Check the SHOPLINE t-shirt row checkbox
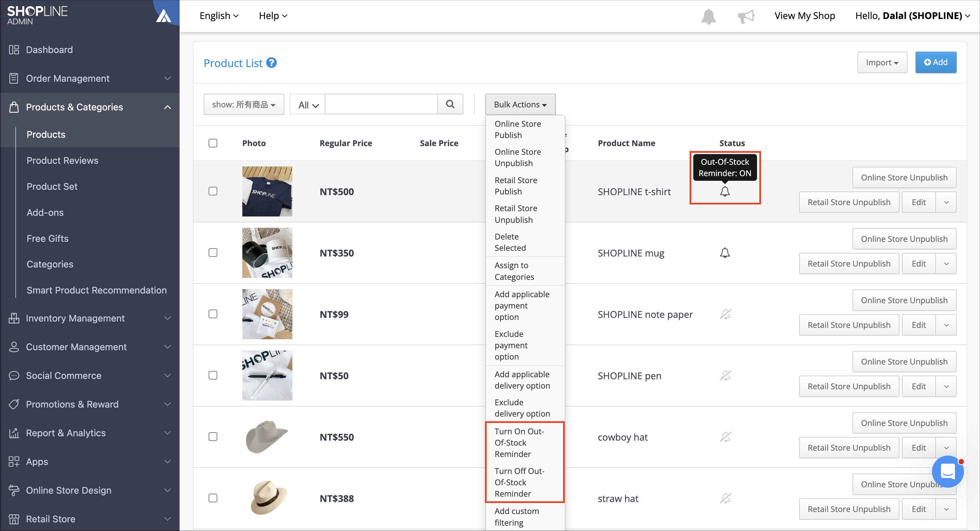 (213, 191)
